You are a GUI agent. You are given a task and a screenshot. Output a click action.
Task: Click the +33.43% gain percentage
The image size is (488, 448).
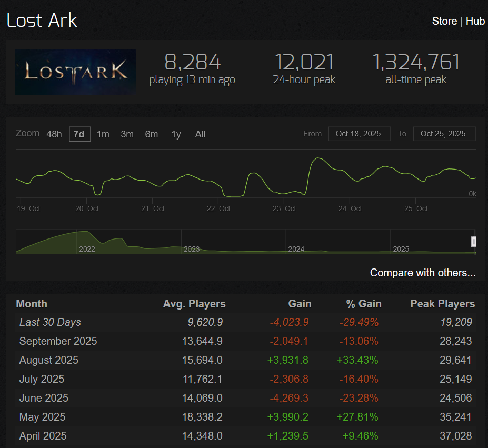(x=357, y=360)
